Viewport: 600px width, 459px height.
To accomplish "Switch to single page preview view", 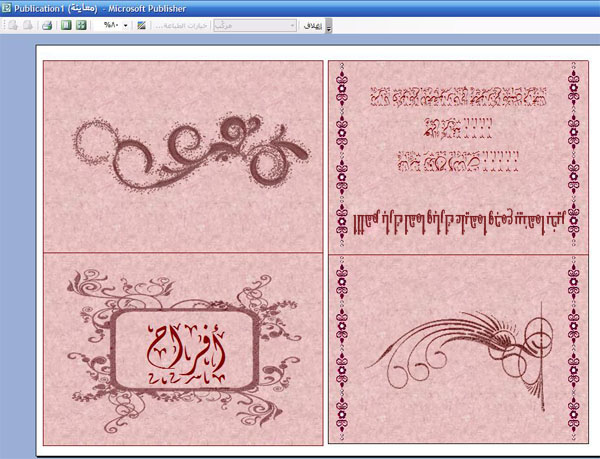I will (x=66, y=24).
